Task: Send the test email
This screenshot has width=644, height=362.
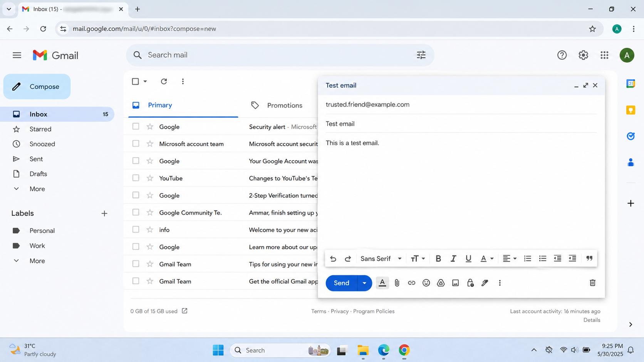Action: coord(341,283)
